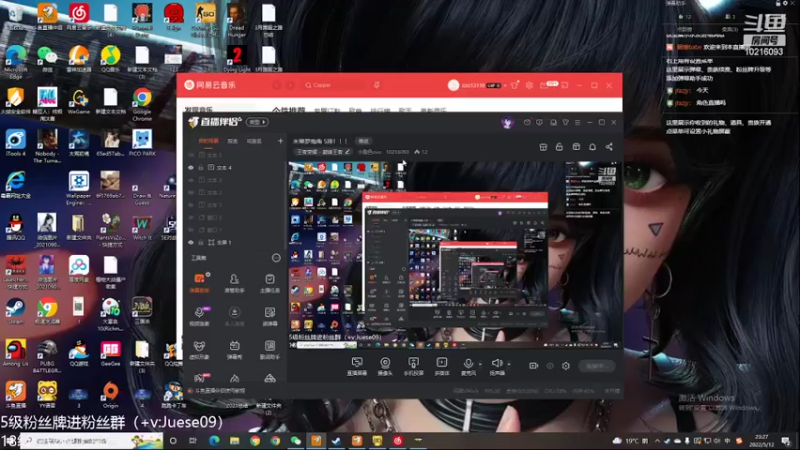The width and height of the screenshot is (800, 450).
Task: Add a phone screen cast source
Action: tap(413, 366)
